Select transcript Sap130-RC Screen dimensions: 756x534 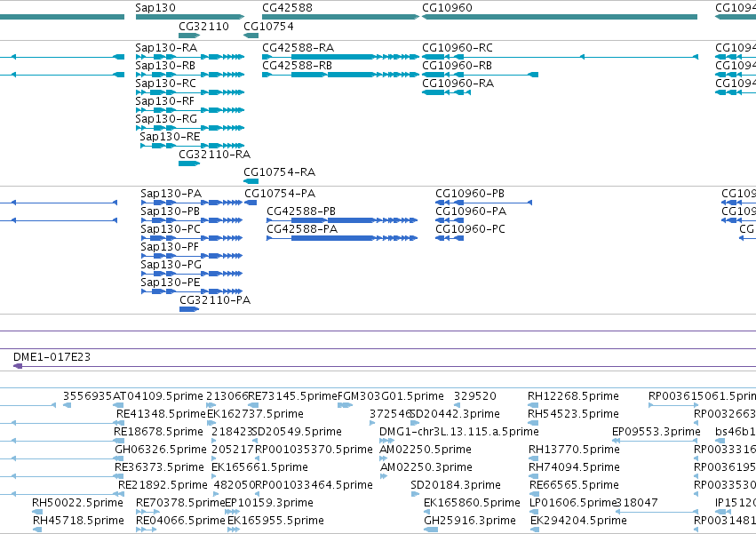[190, 92]
